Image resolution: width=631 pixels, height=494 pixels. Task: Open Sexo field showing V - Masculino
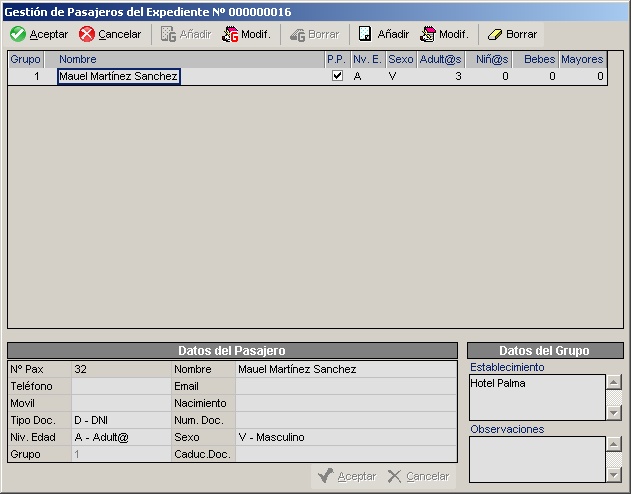[x=346, y=437]
